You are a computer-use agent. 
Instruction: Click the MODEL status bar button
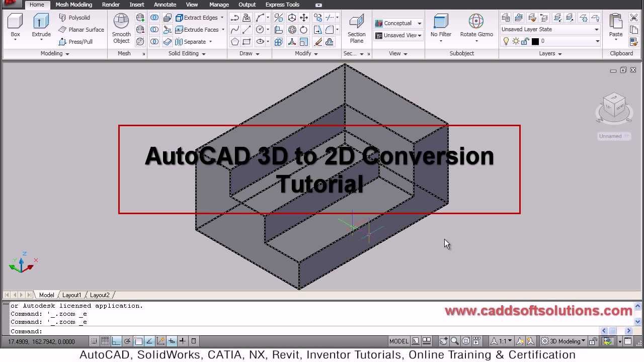pos(399,341)
